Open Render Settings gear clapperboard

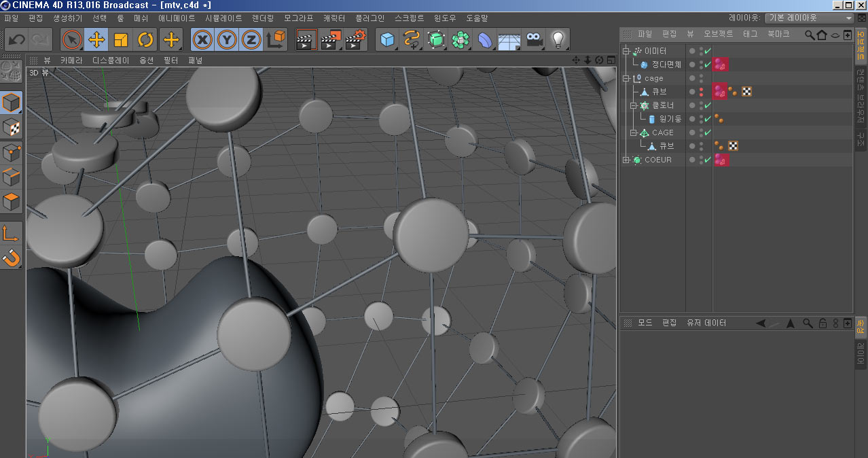pos(355,39)
